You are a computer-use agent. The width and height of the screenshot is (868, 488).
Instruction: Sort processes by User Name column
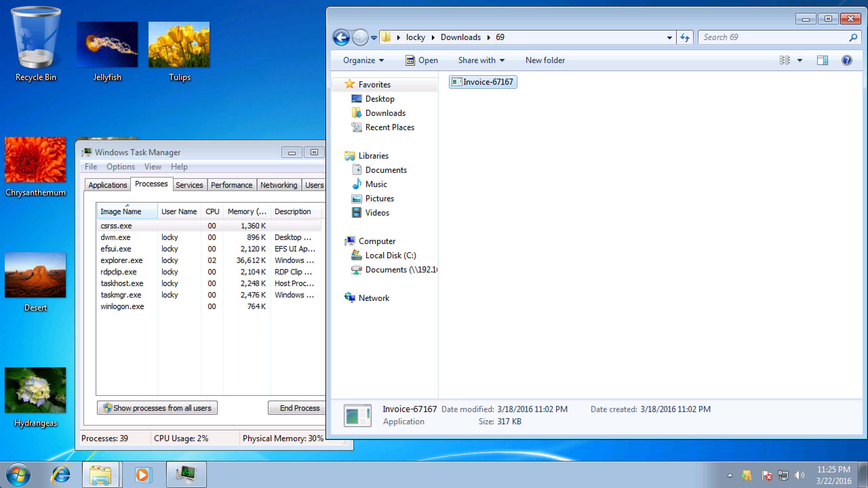pos(179,211)
